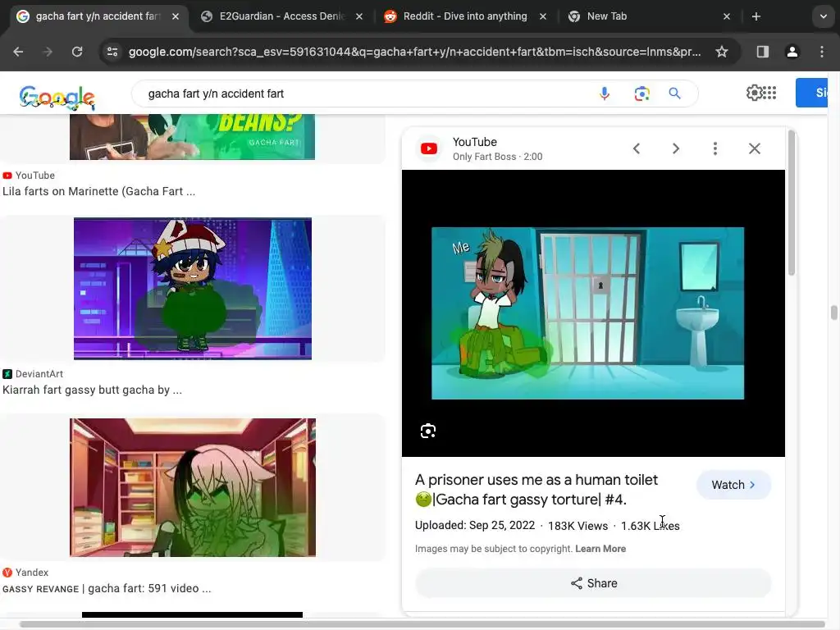Click 'Uploaded: Sep 25, 2022' text
The image size is (840, 630).
[x=475, y=526]
